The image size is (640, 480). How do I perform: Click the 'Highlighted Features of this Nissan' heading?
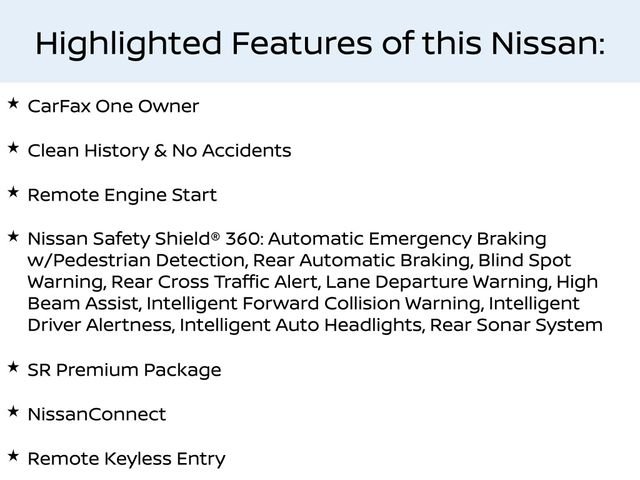320,43
